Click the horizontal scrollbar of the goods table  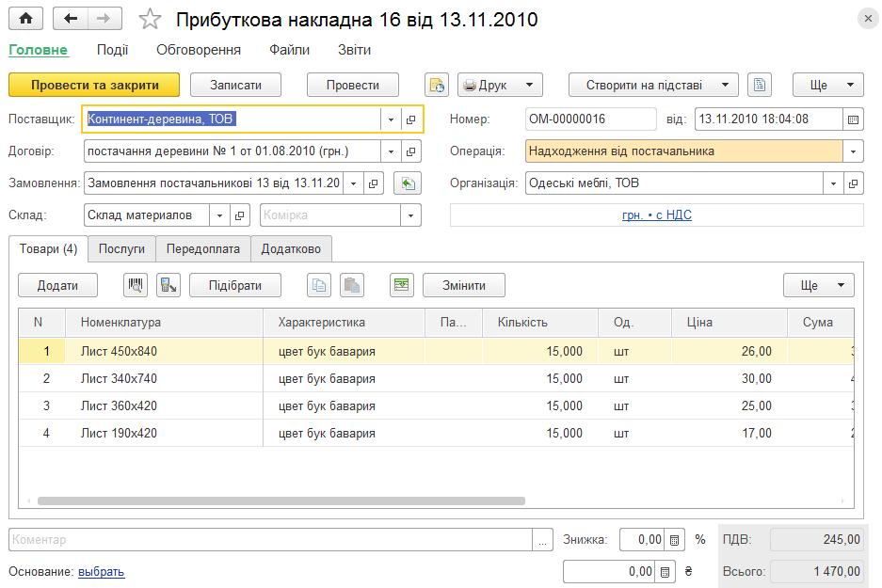(281, 501)
